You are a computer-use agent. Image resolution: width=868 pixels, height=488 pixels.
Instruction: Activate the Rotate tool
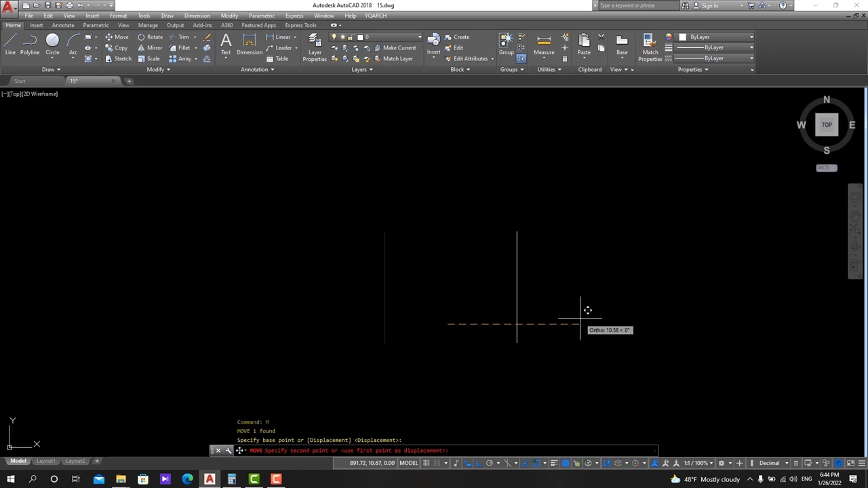coord(150,37)
